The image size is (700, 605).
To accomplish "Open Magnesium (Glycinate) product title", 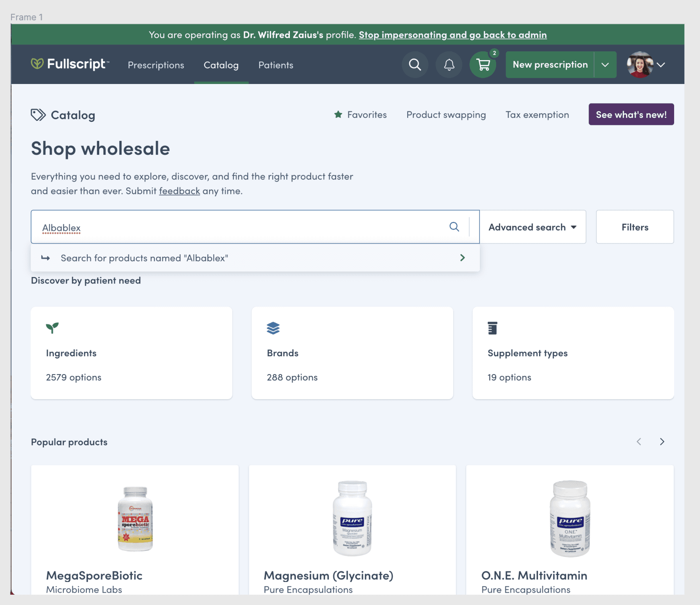I will point(328,575).
